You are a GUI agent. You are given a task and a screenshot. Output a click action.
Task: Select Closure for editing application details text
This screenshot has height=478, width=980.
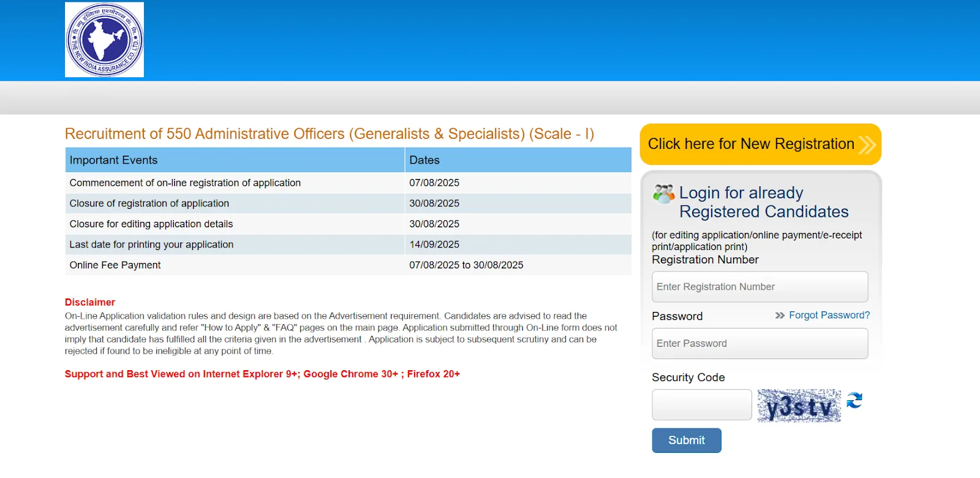coord(151,224)
